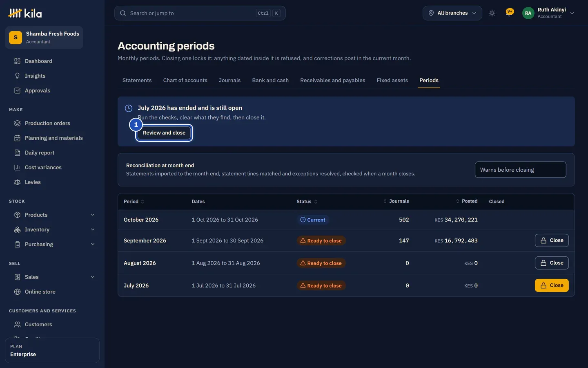
Task: Click the Search or jump to field
Action: 200,13
